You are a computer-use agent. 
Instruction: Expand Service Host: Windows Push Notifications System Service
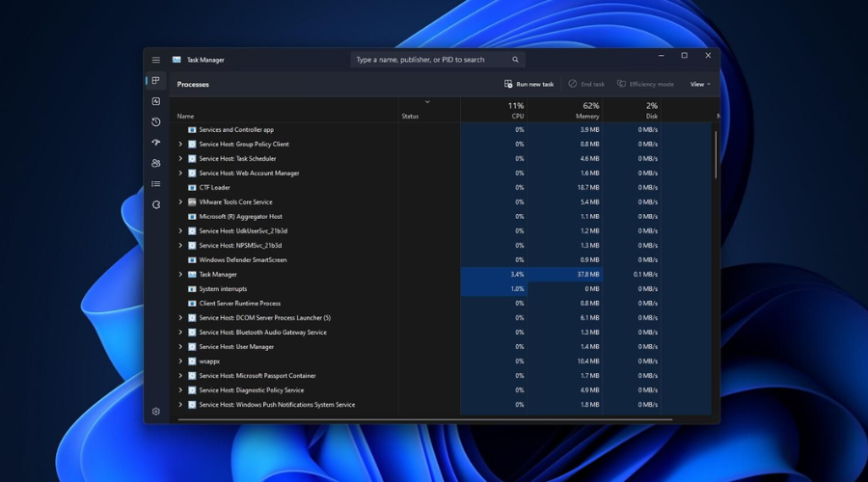coord(180,405)
